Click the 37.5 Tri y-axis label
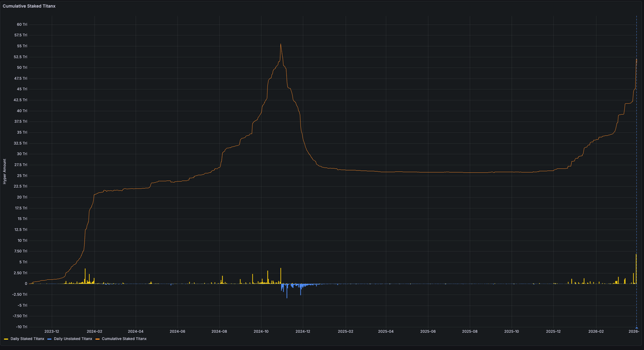Viewport: 644px width, 350px height. click(x=21, y=121)
